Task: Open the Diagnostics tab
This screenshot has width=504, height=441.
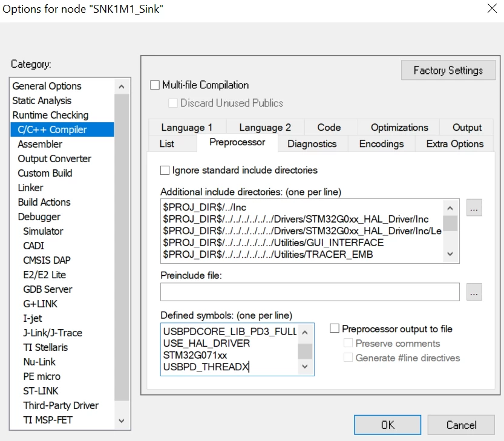Action: point(312,144)
